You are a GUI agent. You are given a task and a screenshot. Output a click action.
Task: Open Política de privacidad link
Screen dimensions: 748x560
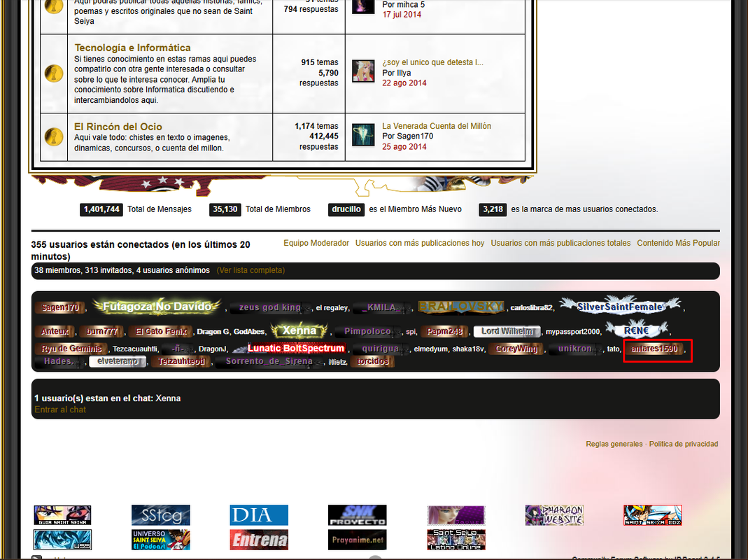[683, 444]
